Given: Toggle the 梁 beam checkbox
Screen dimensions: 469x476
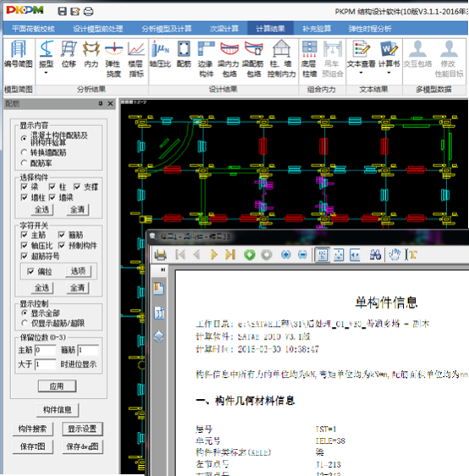Looking at the screenshot, I should [25, 186].
